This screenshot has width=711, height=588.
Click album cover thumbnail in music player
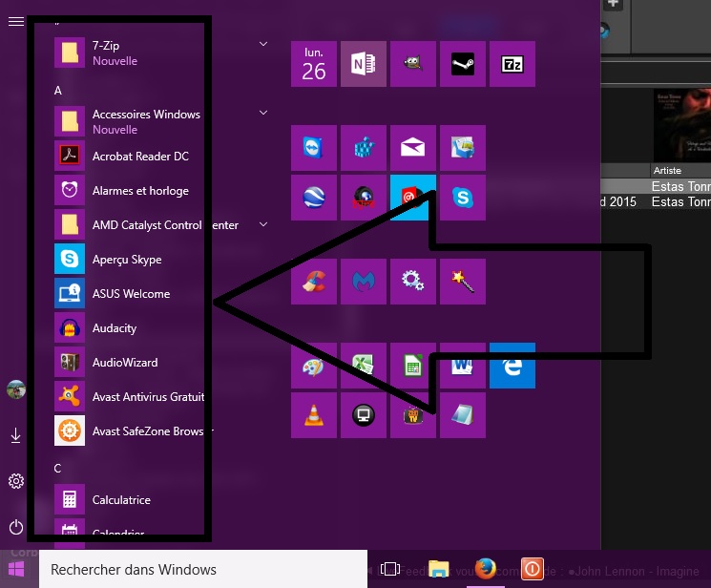pos(682,125)
